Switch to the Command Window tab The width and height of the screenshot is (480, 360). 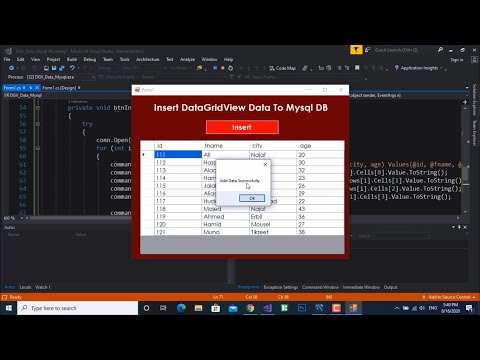click(x=320, y=287)
